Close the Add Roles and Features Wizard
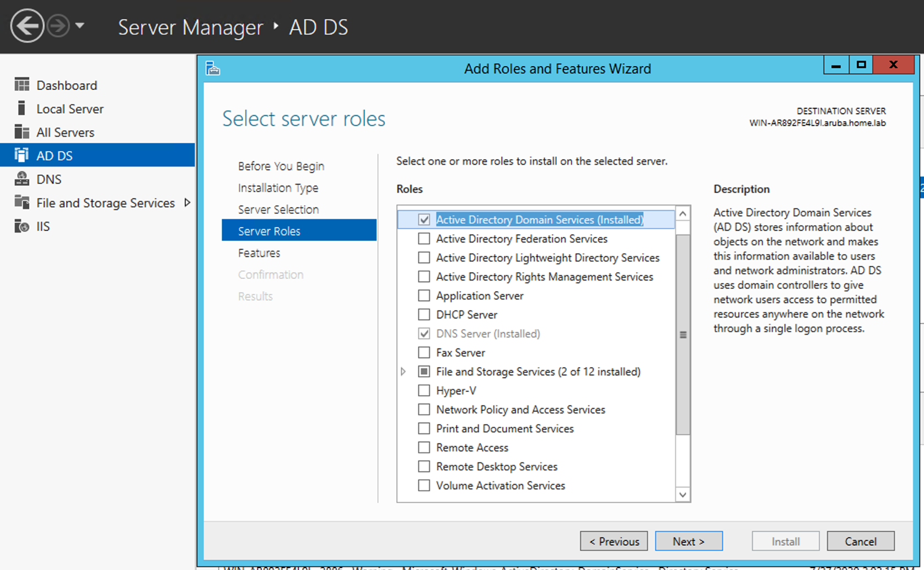Viewport: 924px width, 570px height. click(893, 65)
